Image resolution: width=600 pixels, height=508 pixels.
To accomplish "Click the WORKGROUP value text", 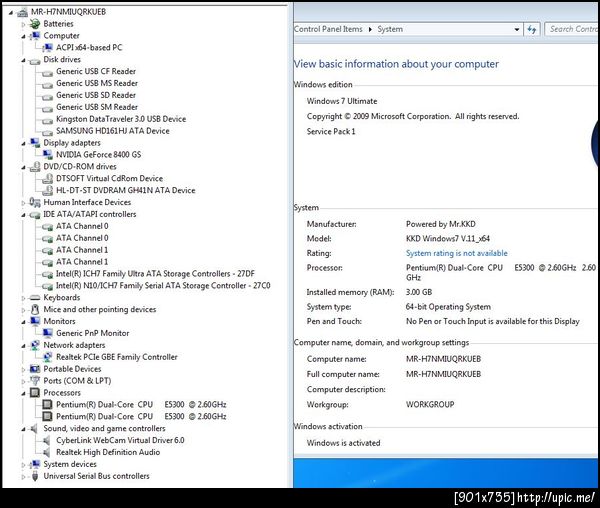I will coord(430,404).
